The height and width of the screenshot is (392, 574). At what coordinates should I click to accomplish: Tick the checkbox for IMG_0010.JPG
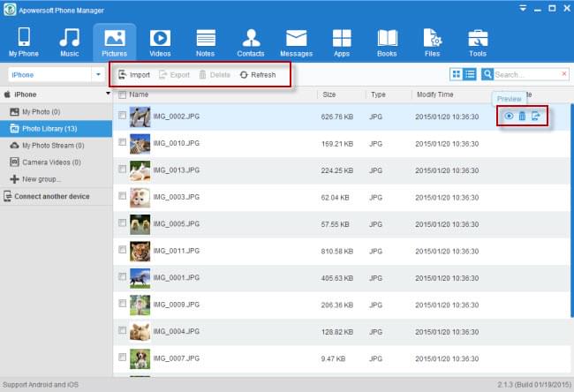pos(122,143)
